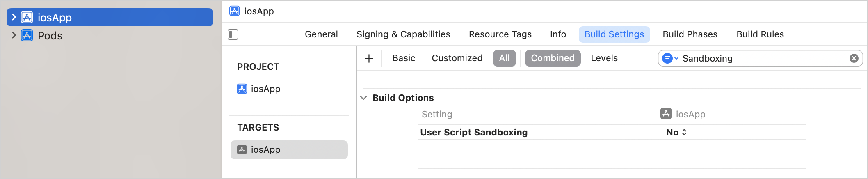
Task: Open Signing & Capabilities tab
Action: coord(403,34)
